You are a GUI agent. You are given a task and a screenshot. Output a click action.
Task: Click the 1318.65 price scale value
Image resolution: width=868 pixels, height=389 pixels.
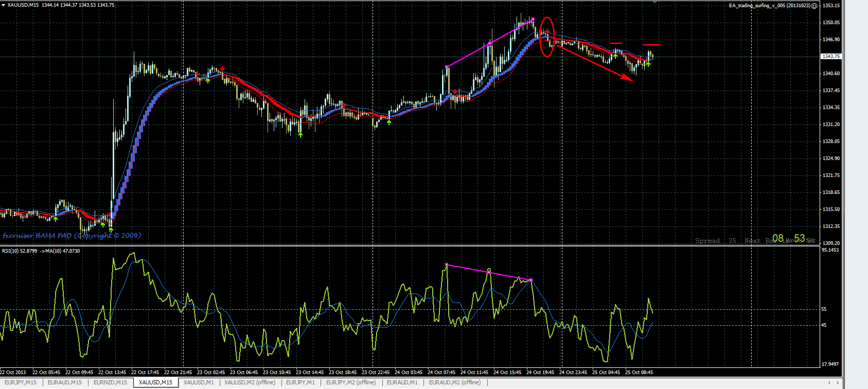(x=831, y=192)
